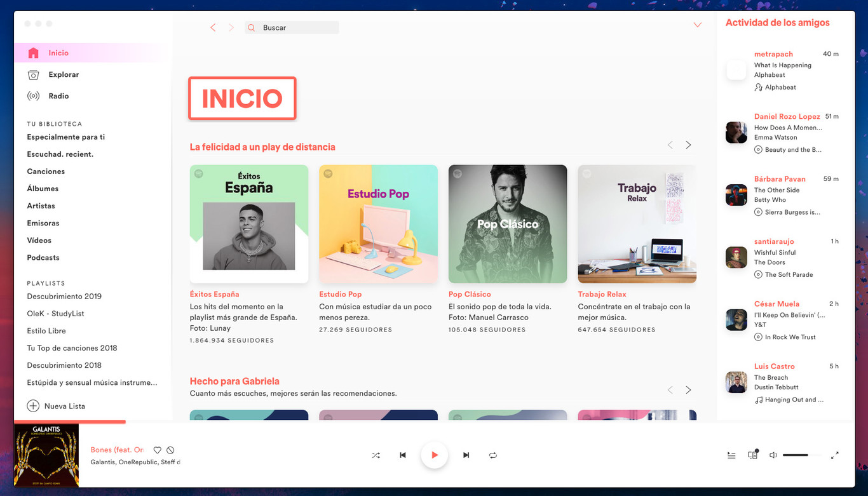Open Estúpida y sensual música playlist
This screenshot has width=868, height=496.
click(x=92, y=382)
